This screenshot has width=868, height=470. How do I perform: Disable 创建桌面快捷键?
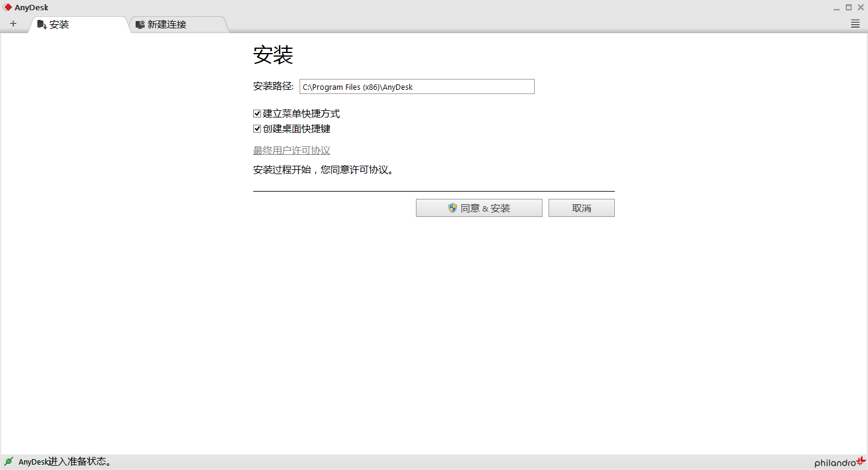257,128
